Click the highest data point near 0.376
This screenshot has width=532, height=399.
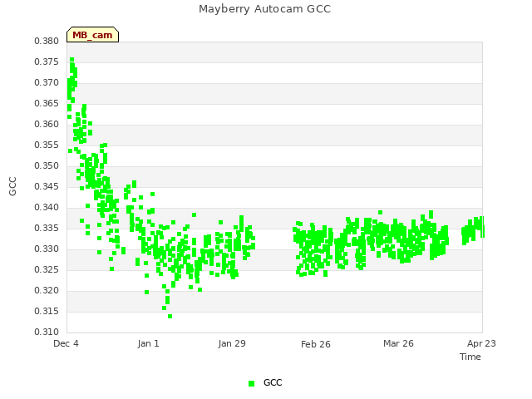[x=72, y=60]
